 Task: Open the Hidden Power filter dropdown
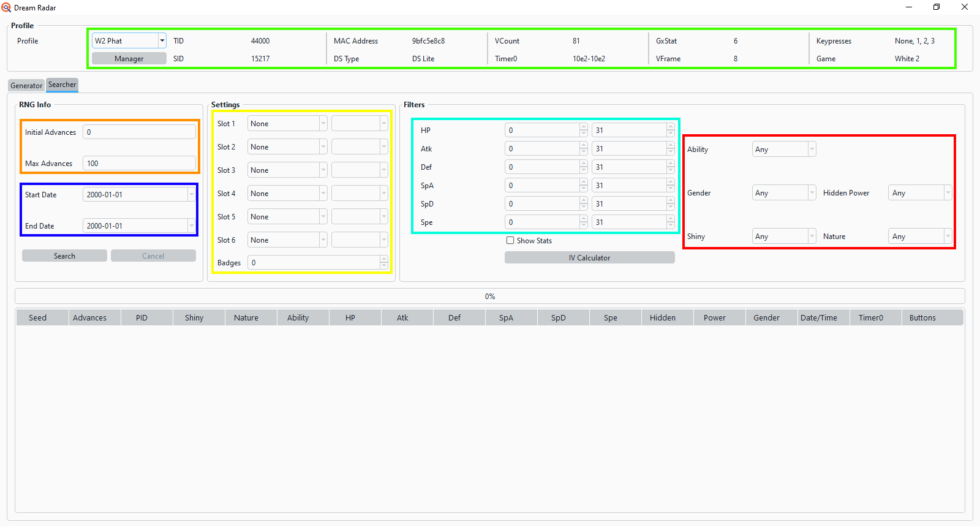coord(920,193)
